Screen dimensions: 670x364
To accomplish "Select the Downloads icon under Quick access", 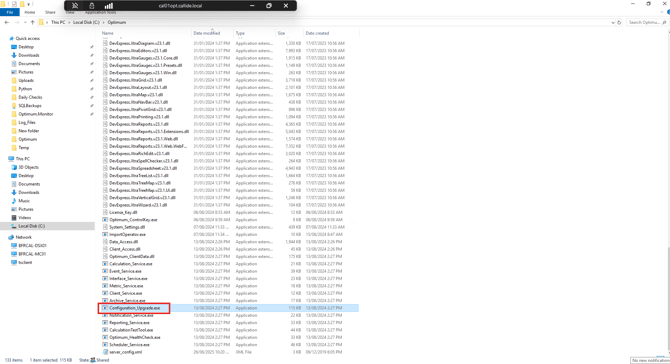I will tap(14, 55).
